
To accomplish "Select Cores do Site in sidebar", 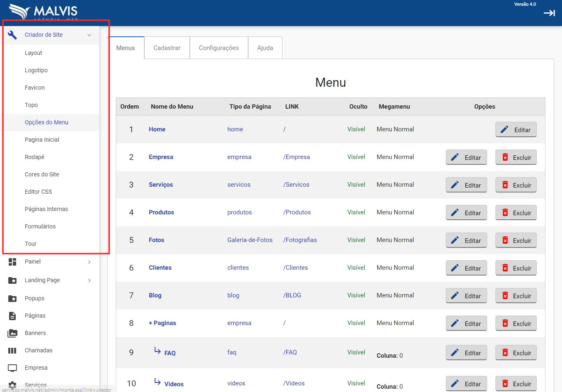I will coord(42,174).
